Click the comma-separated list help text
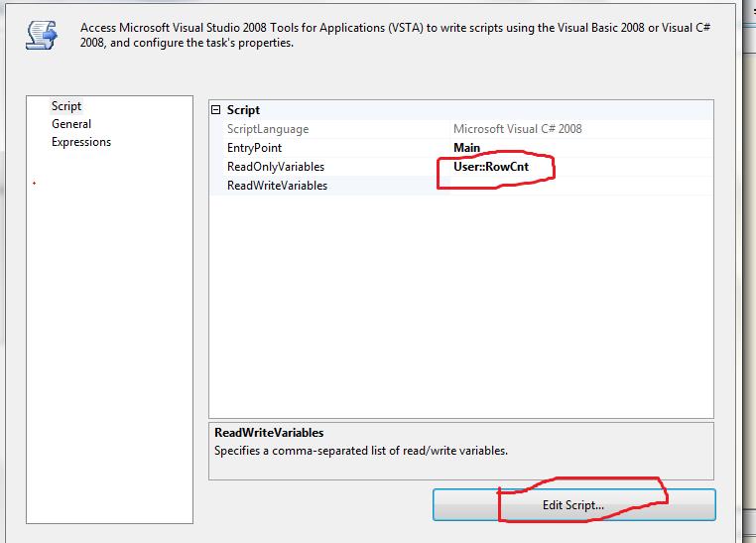Screen dimensions: 756x543 360,450
